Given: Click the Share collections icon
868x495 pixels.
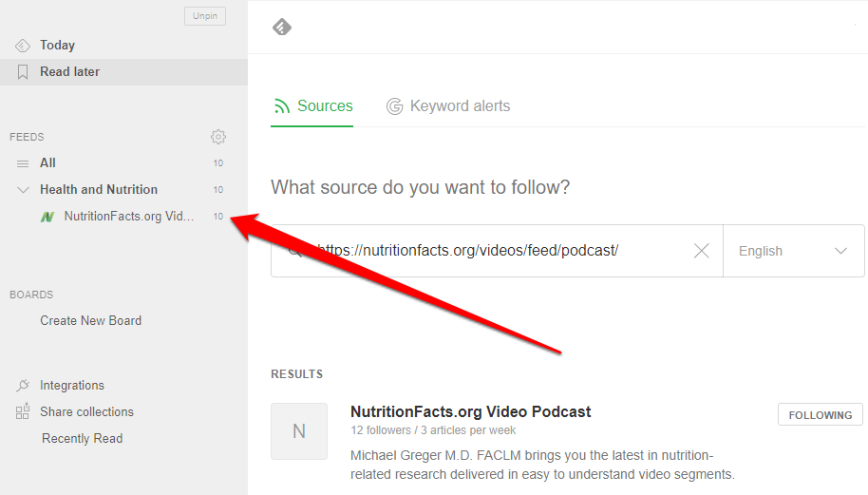Looking at the screenshot, I should [23, 412].
